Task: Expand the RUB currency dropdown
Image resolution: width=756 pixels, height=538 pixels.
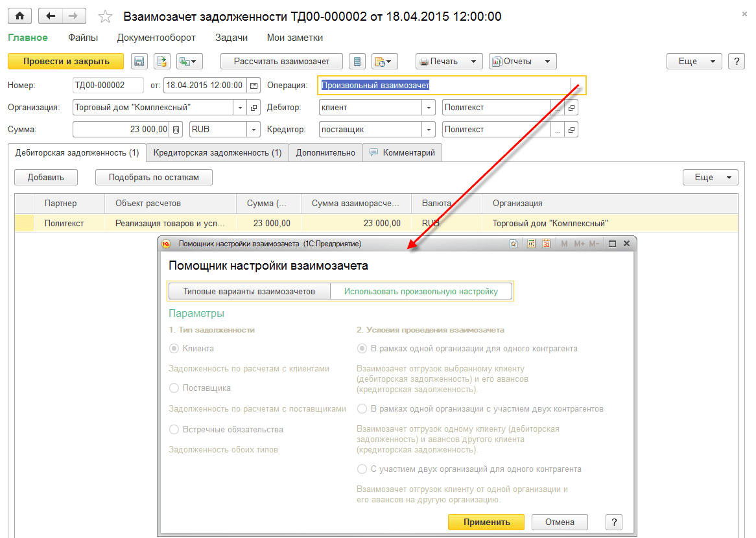Action: (254, 129)
